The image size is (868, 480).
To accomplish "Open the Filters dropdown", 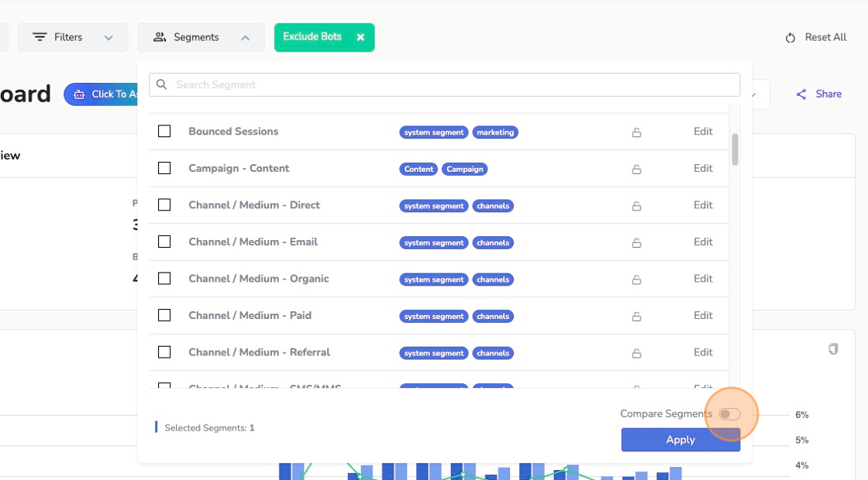I will (x=73, y=38).
